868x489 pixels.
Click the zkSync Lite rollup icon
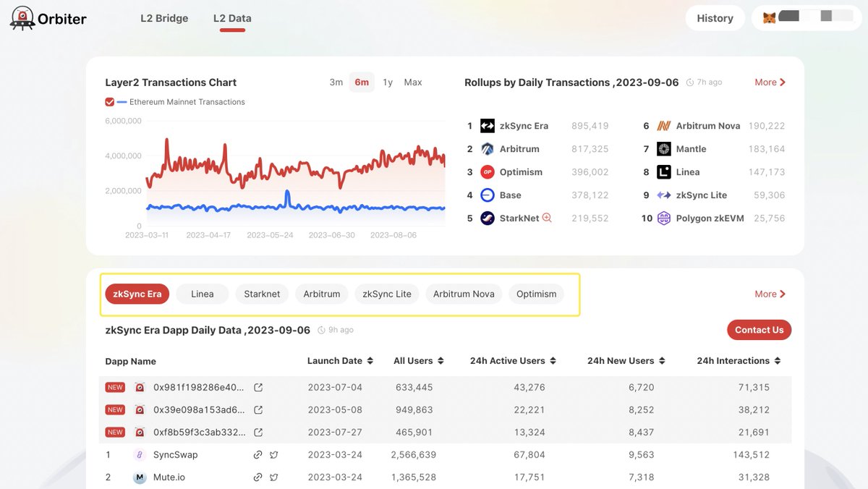664,195
